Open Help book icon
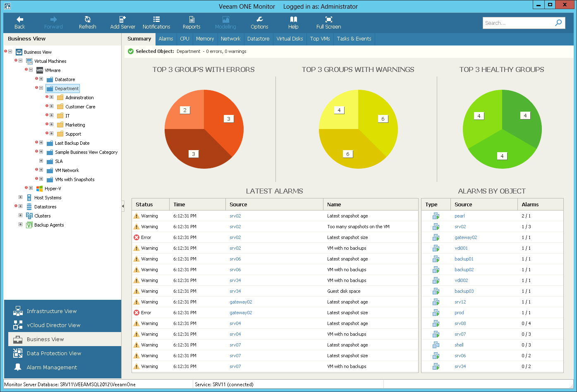577x392 pixels. pos(293,23)
